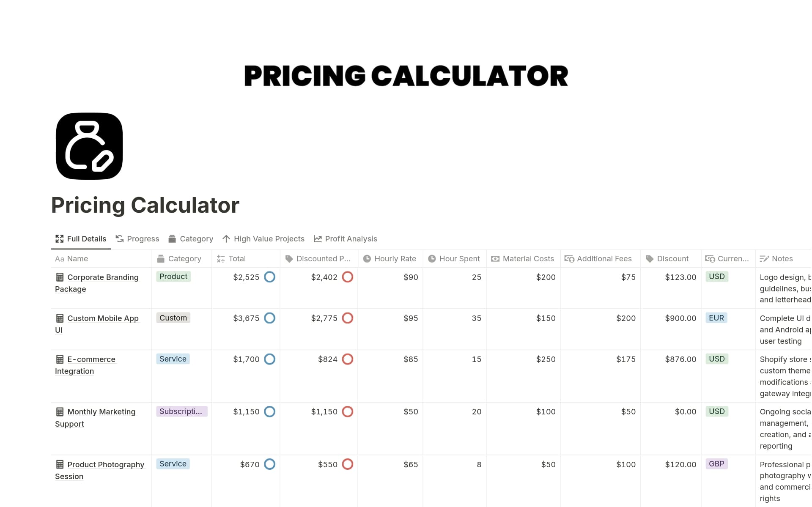Image resolution: width=812 pixels, height=507 pixels.
Task: Click the clock icon on Hourly Rate header
Action: 366,258
